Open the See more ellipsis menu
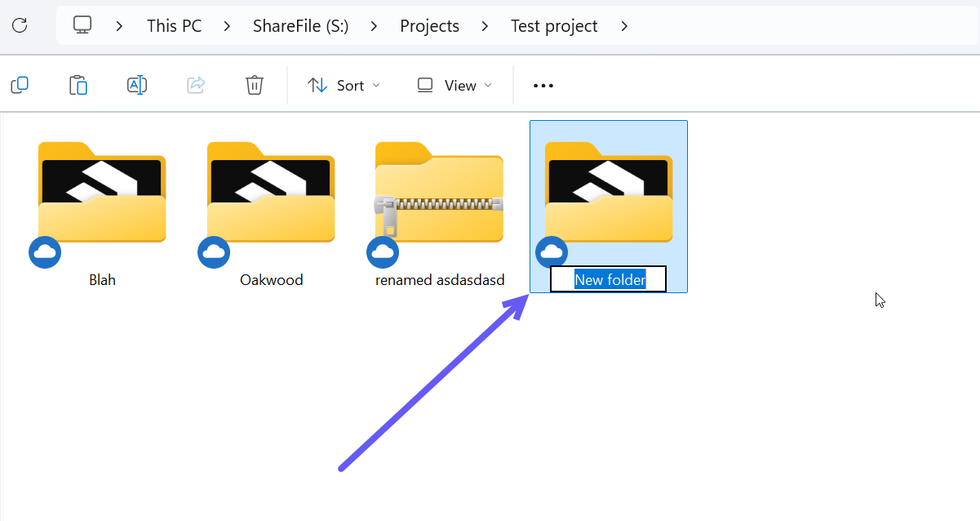The width and height of the screenshot is (980, 521). [542, 85]
